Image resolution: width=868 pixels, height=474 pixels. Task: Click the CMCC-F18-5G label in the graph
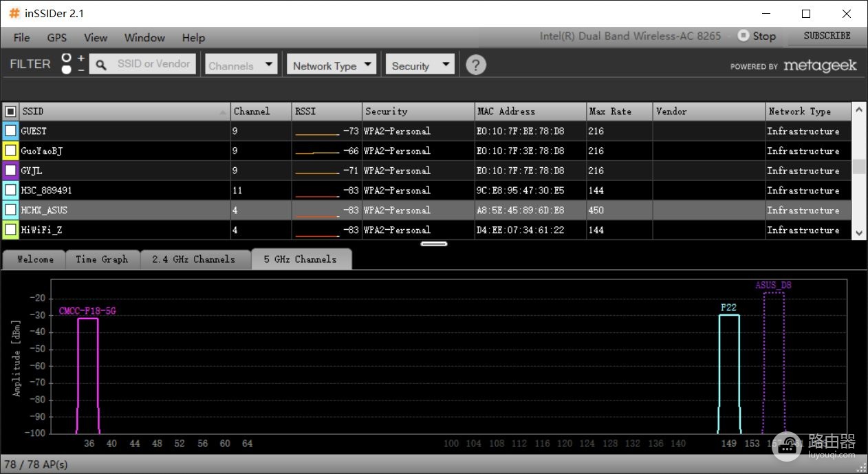(87, 311)
